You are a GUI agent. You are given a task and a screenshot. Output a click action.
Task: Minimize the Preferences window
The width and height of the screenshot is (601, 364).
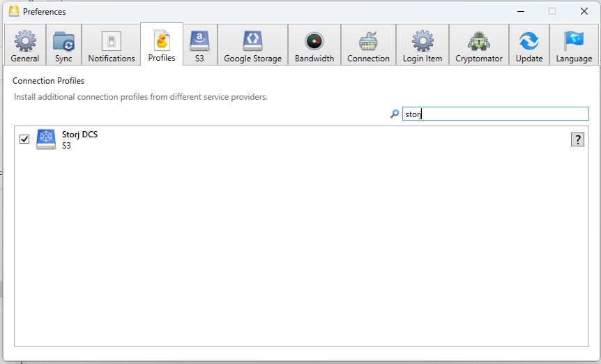pyautogui.click(x=520, y=11)
